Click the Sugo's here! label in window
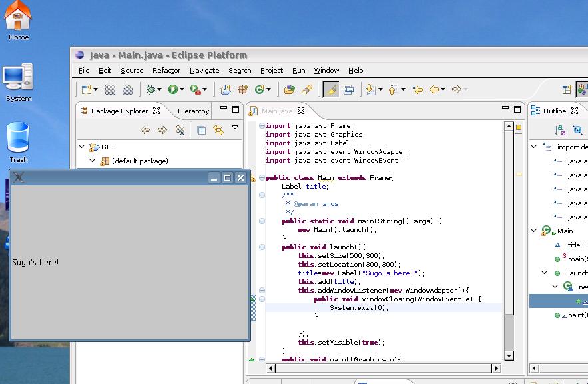 pyautogui.click(x=35, y=263)
